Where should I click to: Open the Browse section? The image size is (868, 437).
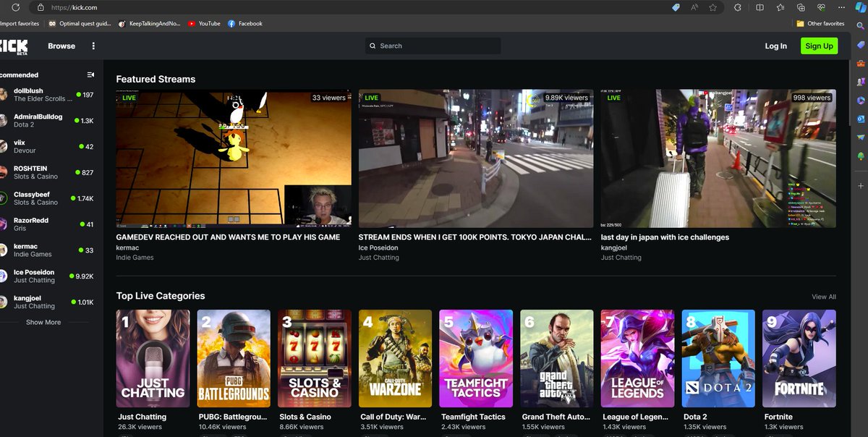point(61,46)
